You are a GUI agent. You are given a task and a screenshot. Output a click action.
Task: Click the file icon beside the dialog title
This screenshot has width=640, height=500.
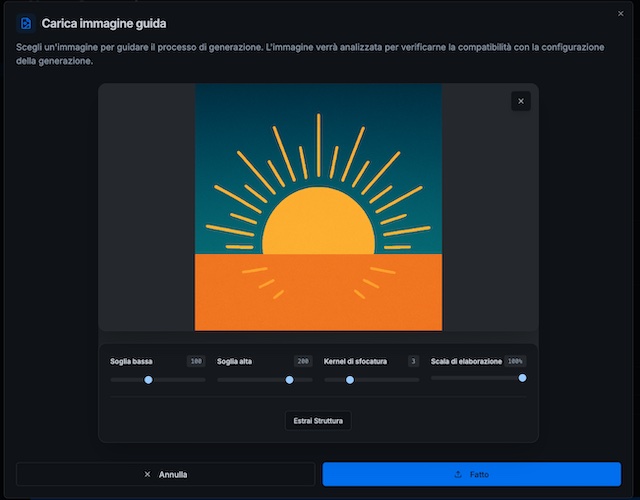27,23
